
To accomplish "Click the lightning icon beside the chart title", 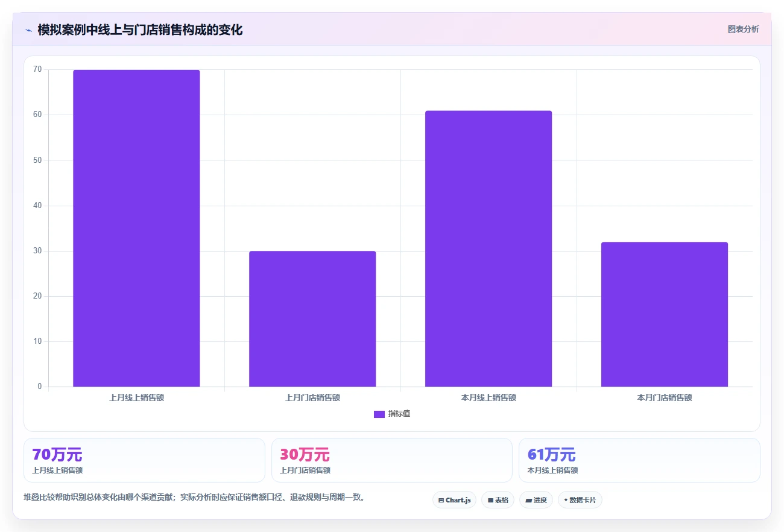I will tap(28, 30).
